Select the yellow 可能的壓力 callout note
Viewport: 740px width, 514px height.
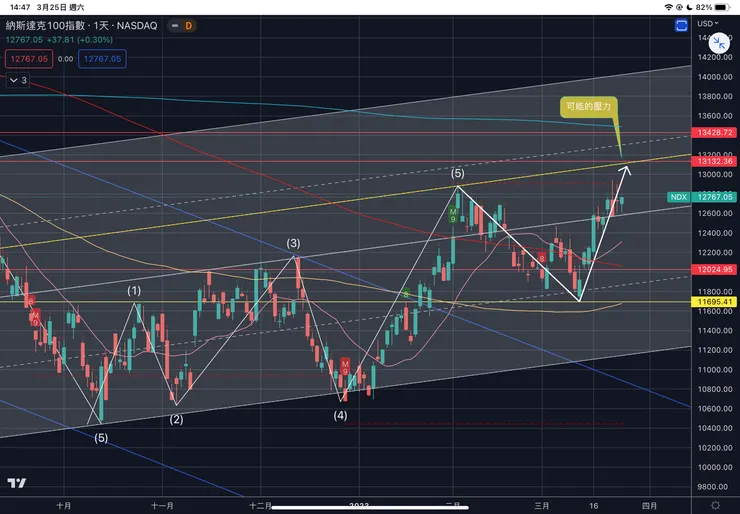coord(589,107)
